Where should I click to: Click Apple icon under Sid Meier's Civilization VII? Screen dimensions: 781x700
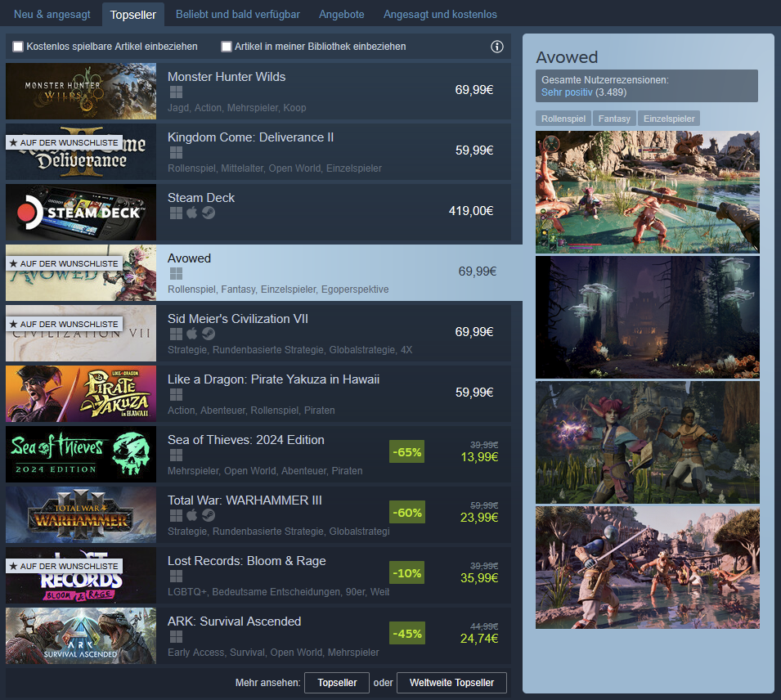click(x=191, y=334)
